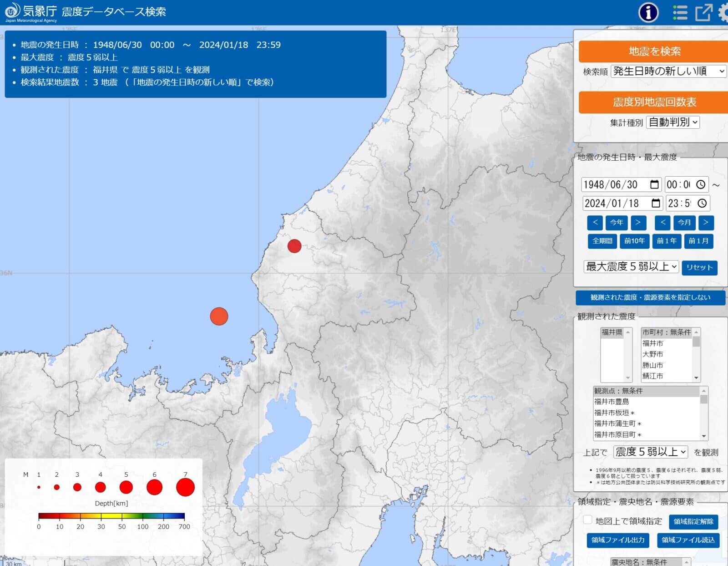The image size is (728, 566).
Task: Click the external link share icon
Action: point(703,12)
